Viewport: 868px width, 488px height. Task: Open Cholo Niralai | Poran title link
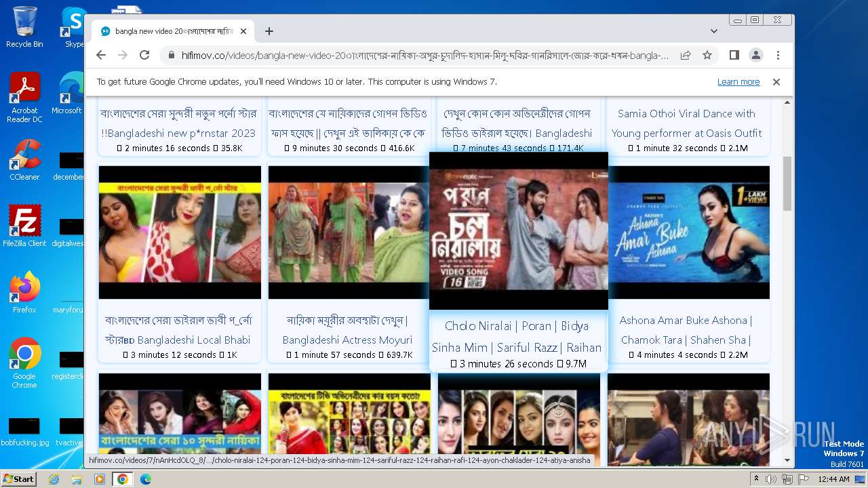517,337
